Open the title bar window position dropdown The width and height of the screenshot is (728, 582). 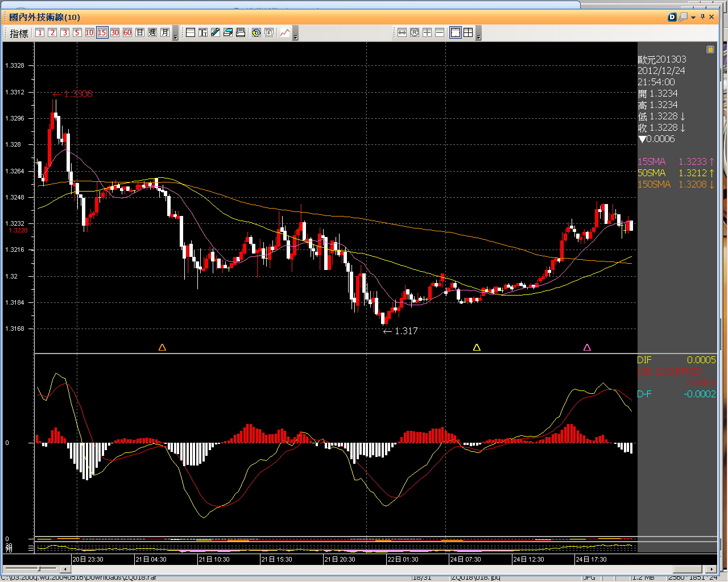693,18
